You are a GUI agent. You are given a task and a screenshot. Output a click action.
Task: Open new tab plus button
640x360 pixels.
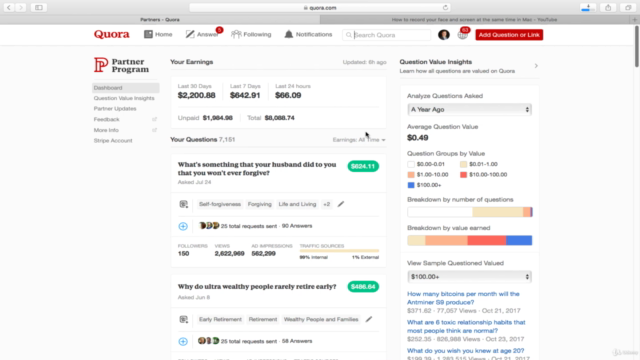(x=635, y=20)
